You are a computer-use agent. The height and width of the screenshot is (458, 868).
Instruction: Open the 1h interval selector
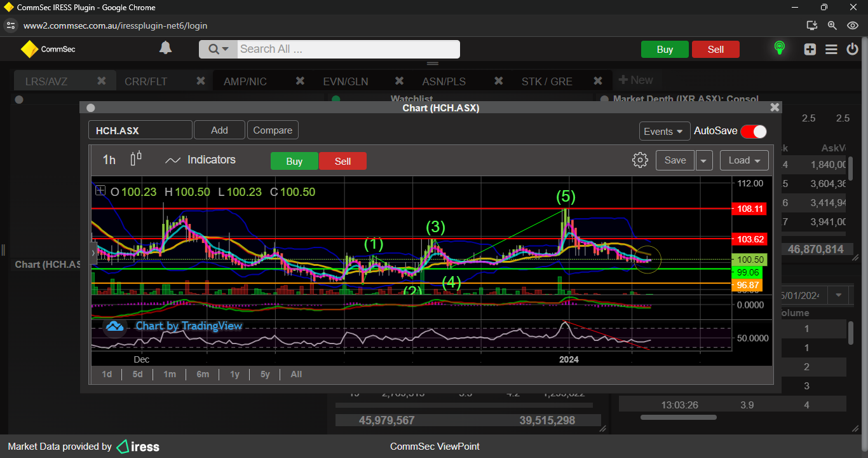[109, 160]
